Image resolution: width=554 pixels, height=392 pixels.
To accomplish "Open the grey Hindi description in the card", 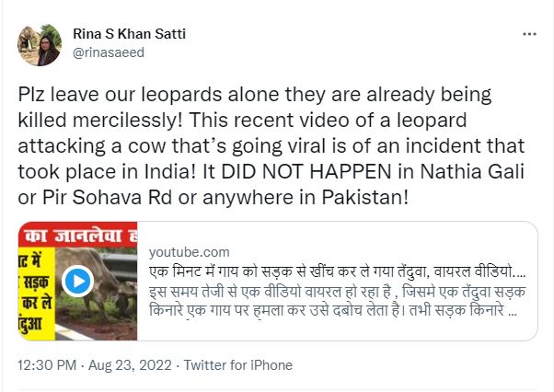I will (x=337, y=301).
